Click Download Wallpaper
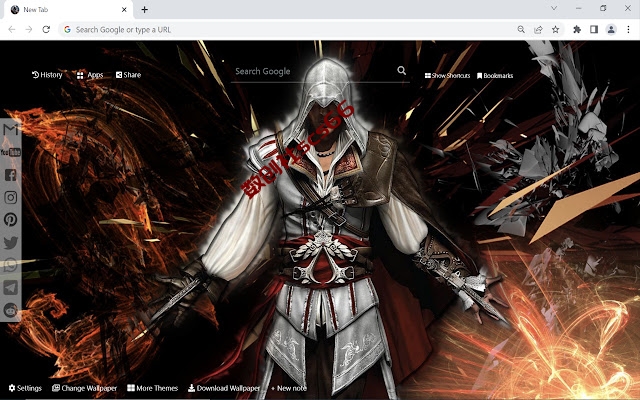Viewport: 640px width, 400px height. pyautogui.click(x=224, y=388)
